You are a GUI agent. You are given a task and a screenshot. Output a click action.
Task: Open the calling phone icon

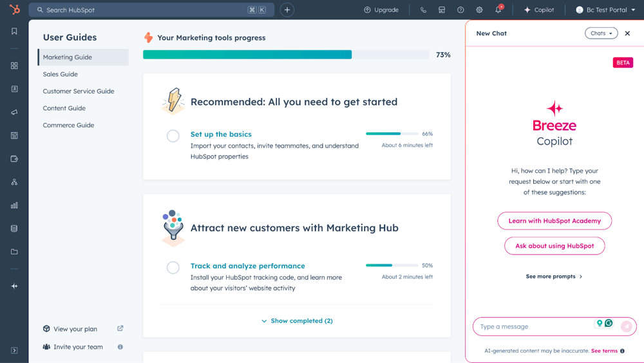(x=423, y=10)
